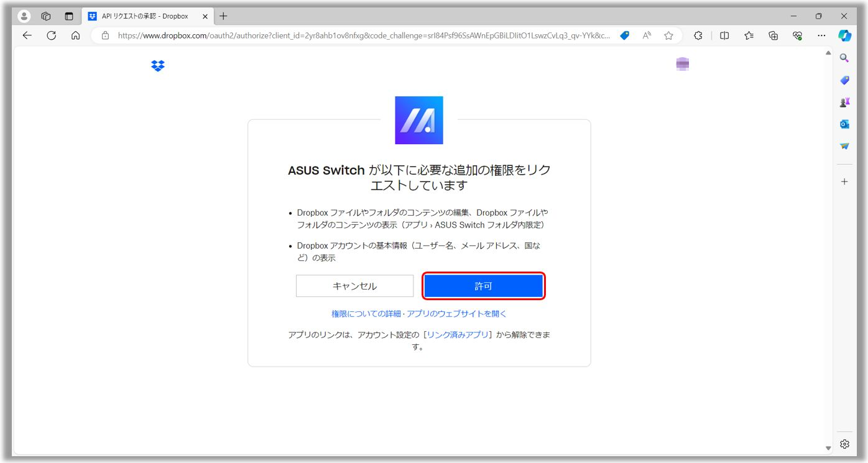Click the Dropbox ファイルやフォルダ bullet text
Viewport: 868px width, 463px height.
coord(423,219)
